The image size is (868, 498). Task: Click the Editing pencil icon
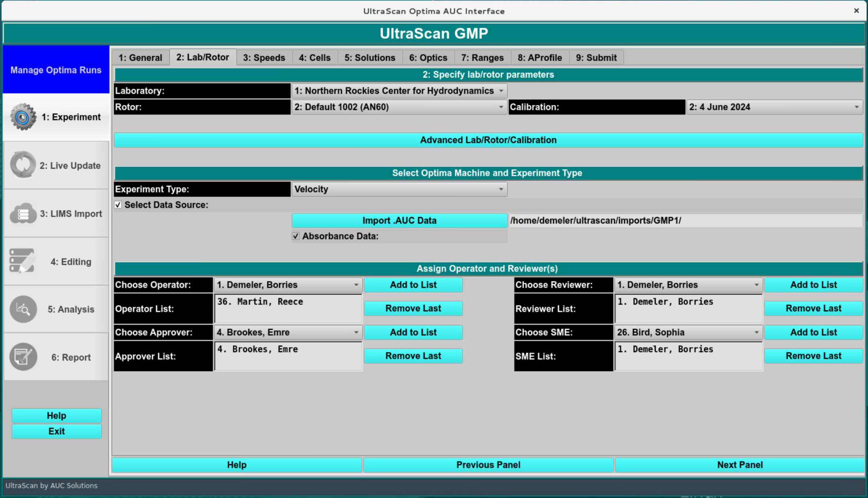(22, 261)
